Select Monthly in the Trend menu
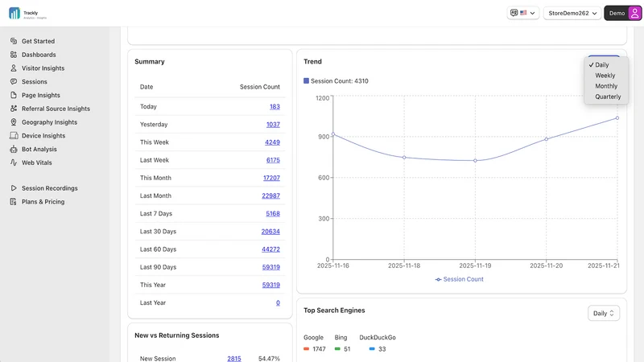The image size is (644, 362). coord(606,86)
